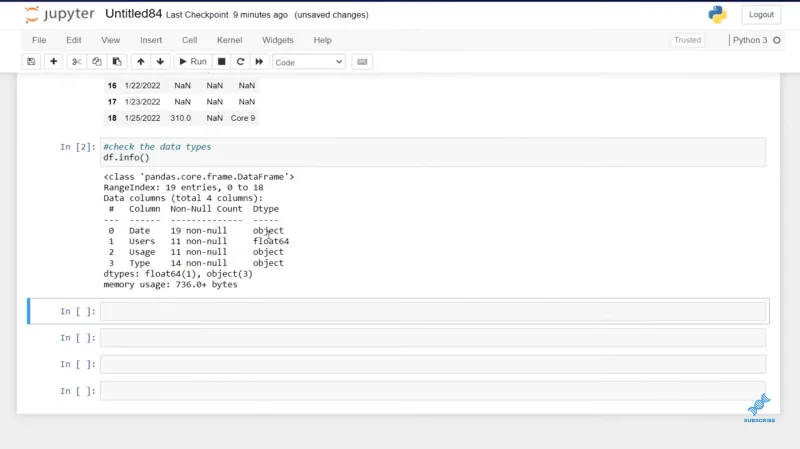This screenshot has width=800, height=449.
Task: Paste cells below icon
Action: click(117, 62)
